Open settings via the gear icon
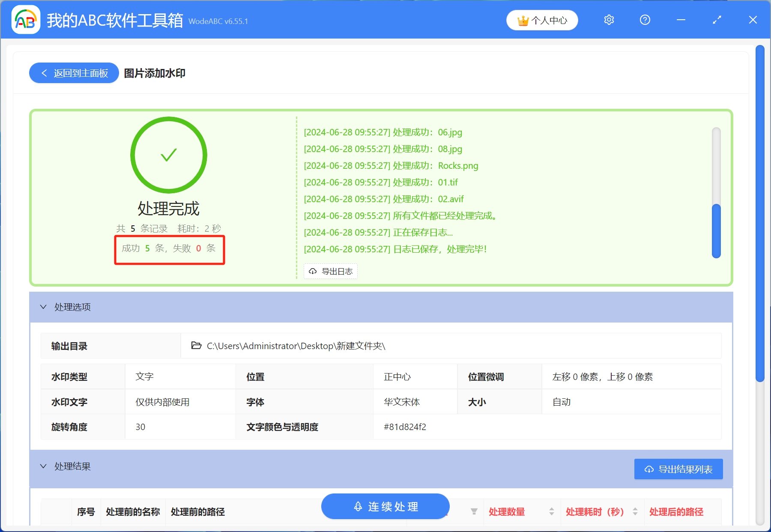 coord(609,20)
